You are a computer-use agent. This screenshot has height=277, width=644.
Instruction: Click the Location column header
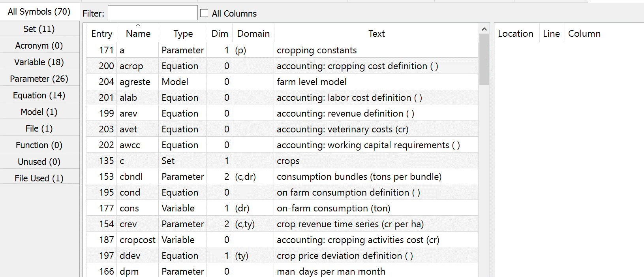point(515,34)
